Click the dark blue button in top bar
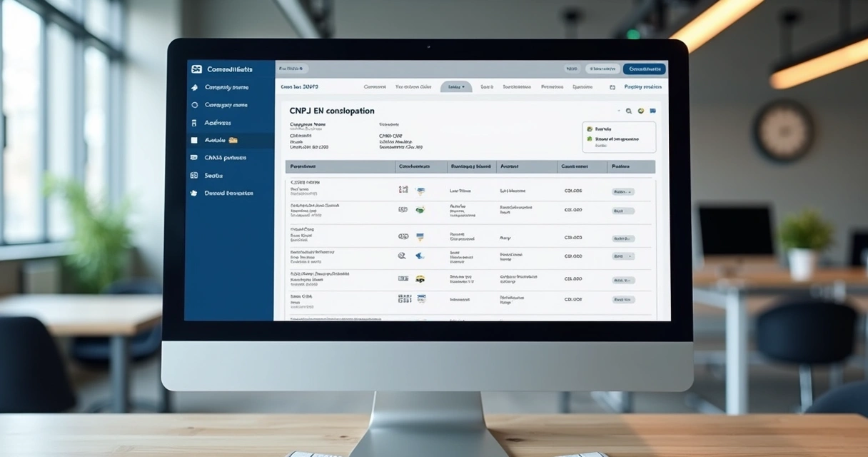 [644, 69]
